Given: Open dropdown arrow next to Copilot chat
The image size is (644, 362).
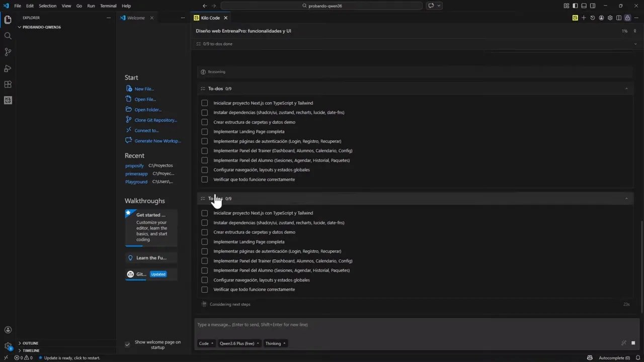Looking at the screenshot, I should [x=439, y=6].
